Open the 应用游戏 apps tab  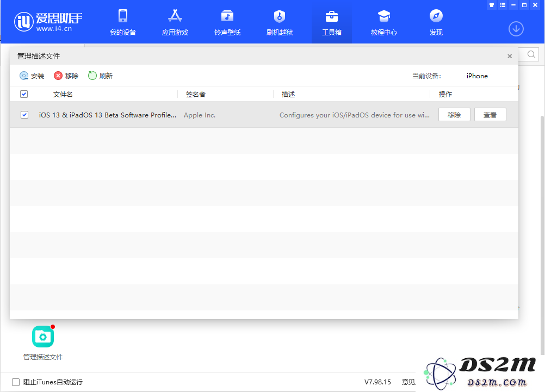[175, 22]
